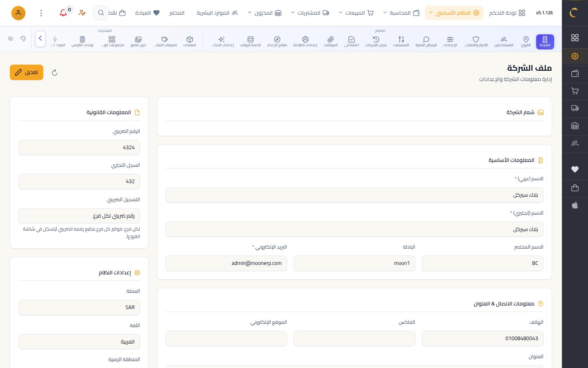
Task: Click the refresh icon beside تعديل
Action: click(x=55, y=73)
